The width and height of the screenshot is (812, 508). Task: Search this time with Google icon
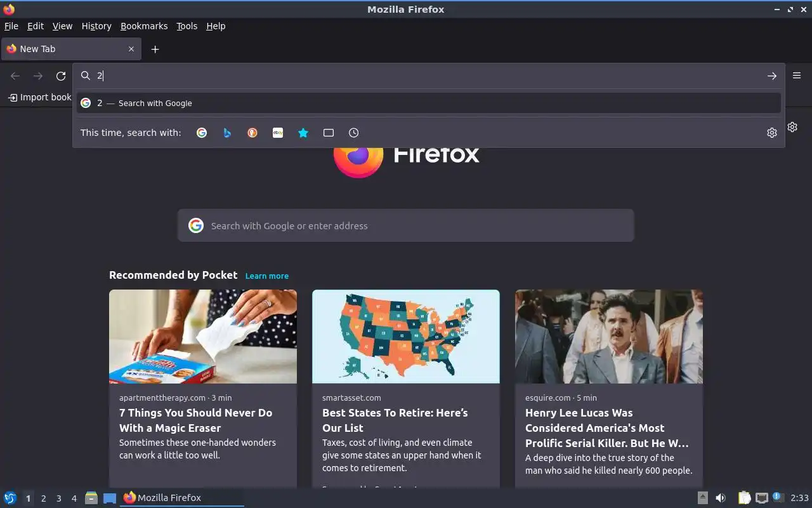(x=202, y=133)
